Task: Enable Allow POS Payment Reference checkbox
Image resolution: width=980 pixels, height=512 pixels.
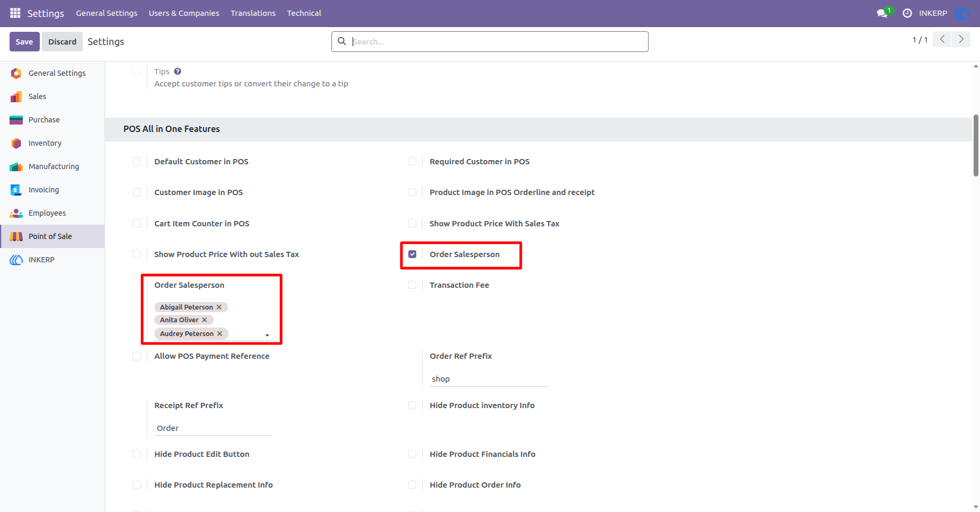Action: tap(137, 356)
